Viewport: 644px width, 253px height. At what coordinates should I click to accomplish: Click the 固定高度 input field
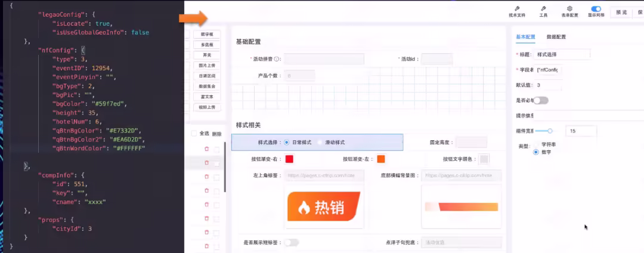tap(472, 143)
